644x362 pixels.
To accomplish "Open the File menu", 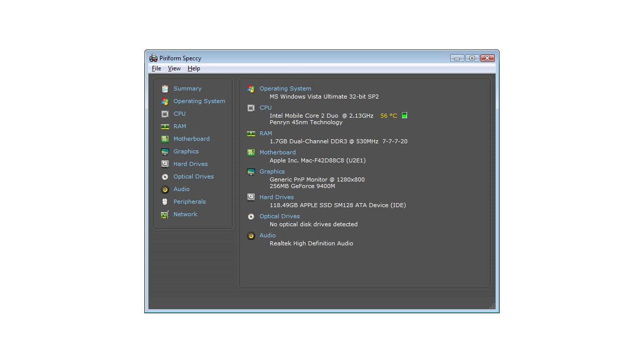I will 156,68.
